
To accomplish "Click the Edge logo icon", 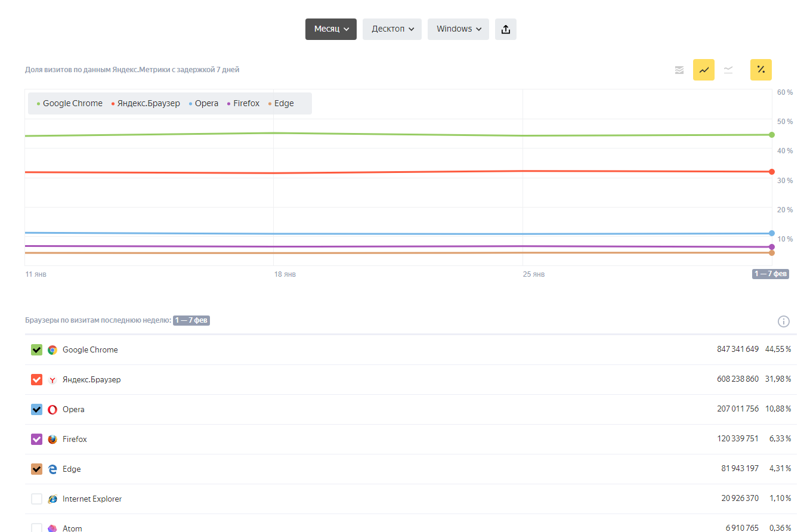I will [x=52, y=469].
